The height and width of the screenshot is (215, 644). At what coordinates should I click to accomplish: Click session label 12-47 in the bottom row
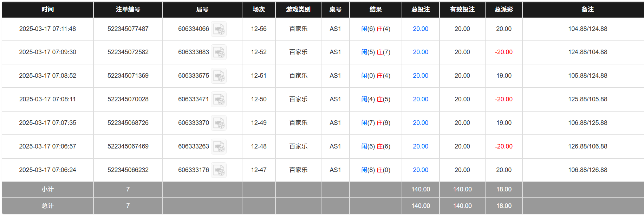tap(259, 170)
